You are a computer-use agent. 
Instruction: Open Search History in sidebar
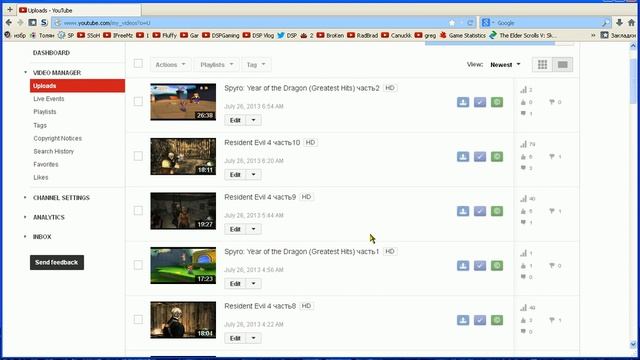53,151
